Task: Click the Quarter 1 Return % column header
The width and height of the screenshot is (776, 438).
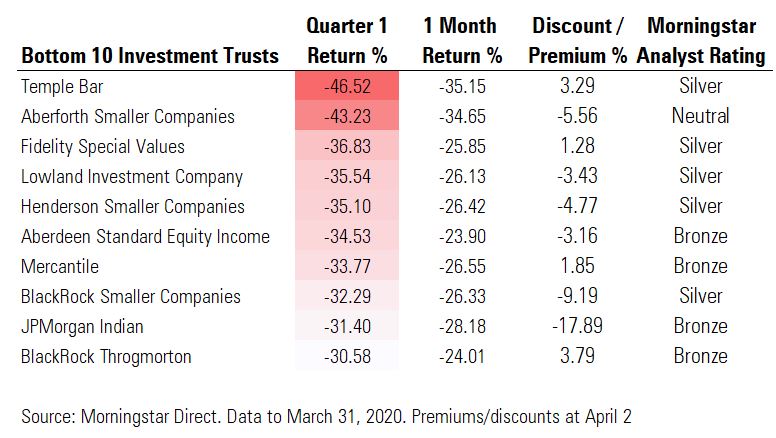Action: click(x=347, y=40)
